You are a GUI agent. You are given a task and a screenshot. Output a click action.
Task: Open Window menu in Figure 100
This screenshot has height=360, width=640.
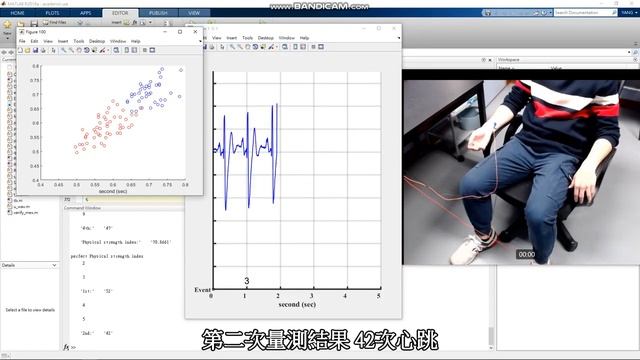click(118, 41)
